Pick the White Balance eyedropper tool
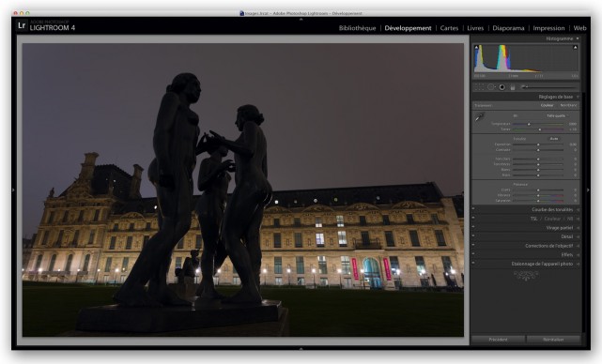The height and width of the screenshot is (364, 602). pyautogui.click(x=479, y=117)
